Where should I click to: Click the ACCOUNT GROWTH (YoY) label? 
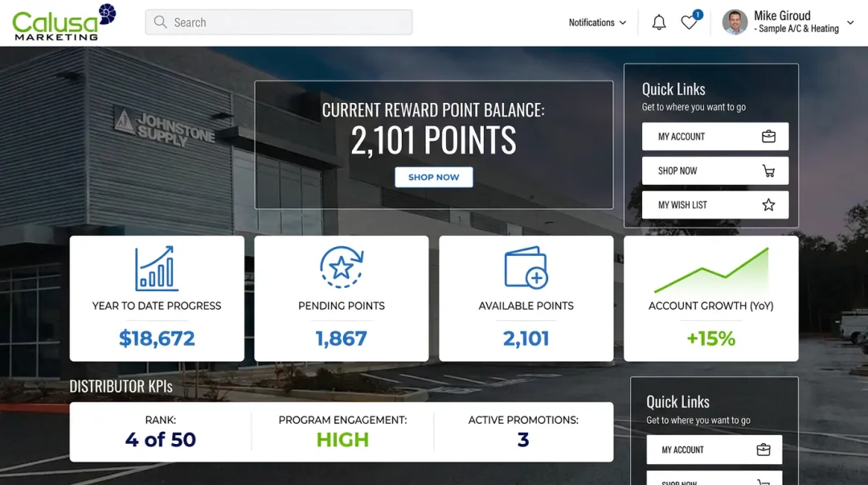[711, 306]
